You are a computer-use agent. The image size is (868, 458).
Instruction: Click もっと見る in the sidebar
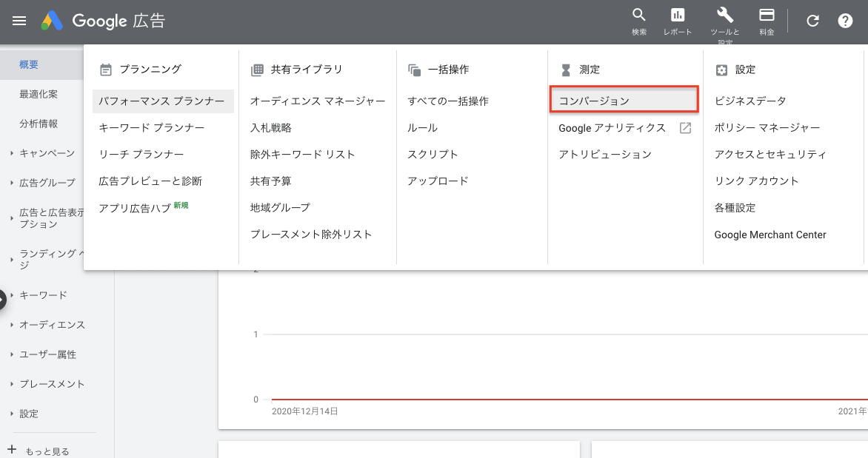[47, 451]
